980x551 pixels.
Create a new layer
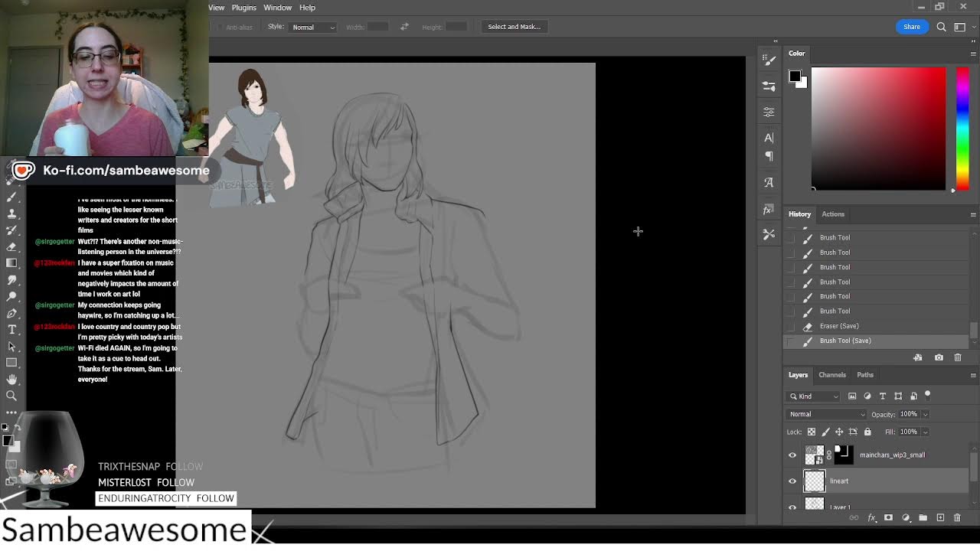point(940,518)
